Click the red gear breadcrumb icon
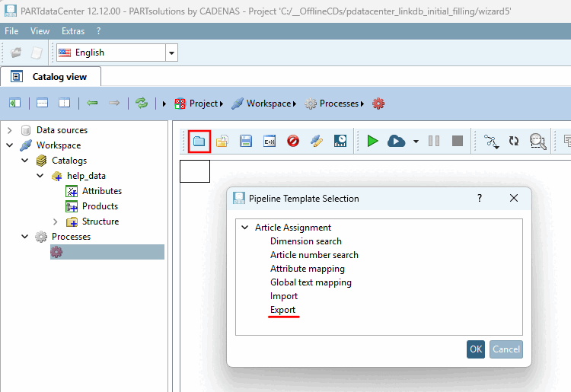 click(x=378, y=104)
